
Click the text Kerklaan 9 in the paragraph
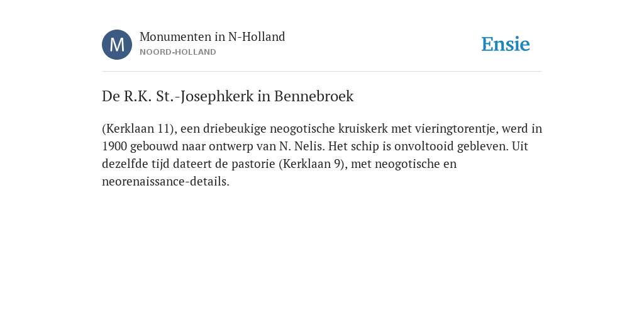pyautogui.click(x=313, y=164)
